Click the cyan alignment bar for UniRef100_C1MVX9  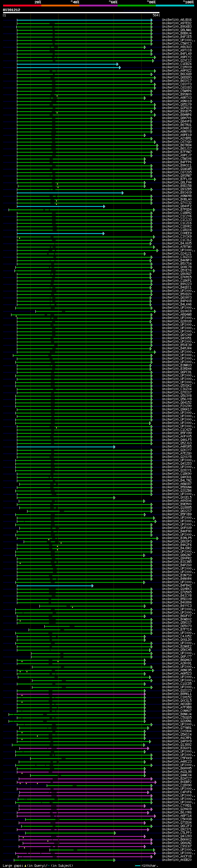click(69, 67)
